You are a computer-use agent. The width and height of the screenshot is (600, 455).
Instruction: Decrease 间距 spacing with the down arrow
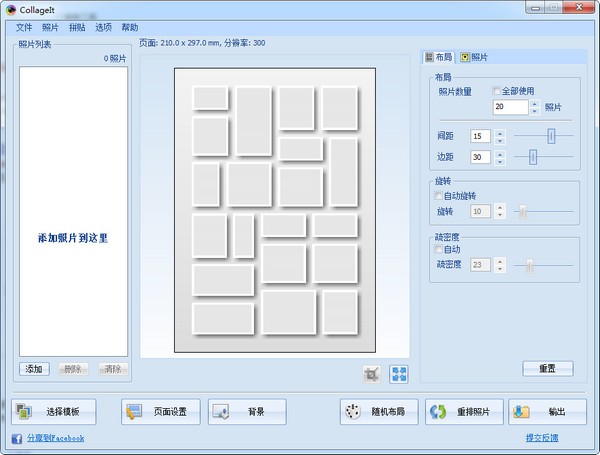coord(501,140)
